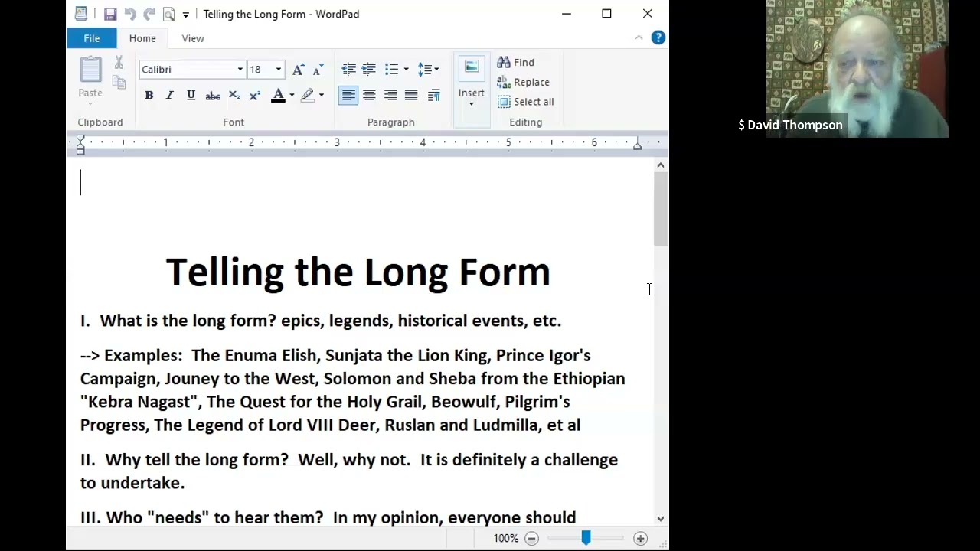Start a bulleted list
The height and width of the screenshot is (551, 980).
point(391,70)
